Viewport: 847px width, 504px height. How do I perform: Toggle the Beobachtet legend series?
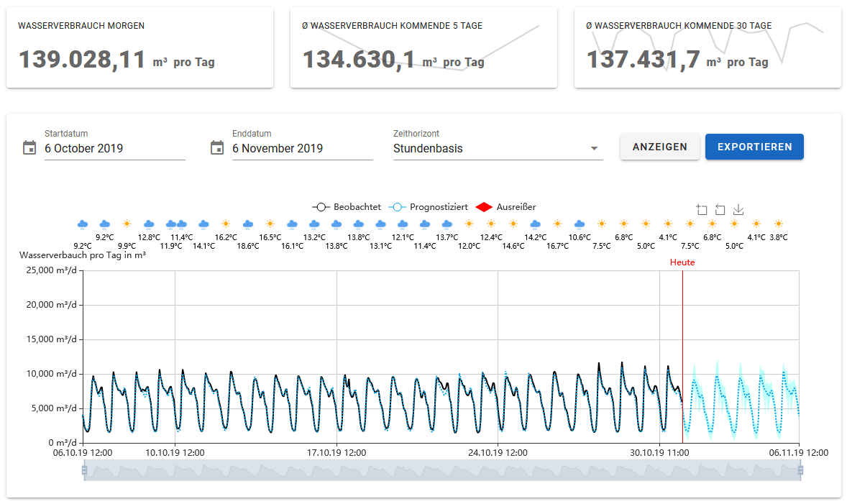(347, 207)
